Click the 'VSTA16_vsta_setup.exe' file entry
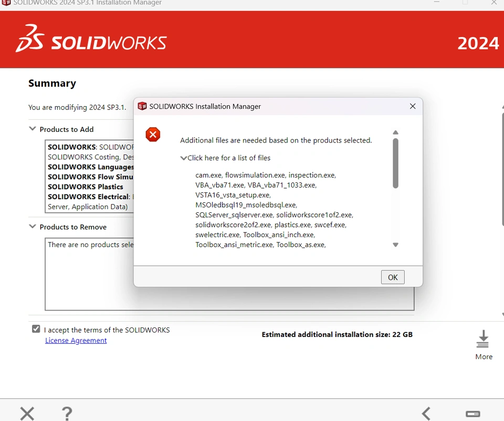The width and height of the screenshot is (504, 421). click(233, 195)
